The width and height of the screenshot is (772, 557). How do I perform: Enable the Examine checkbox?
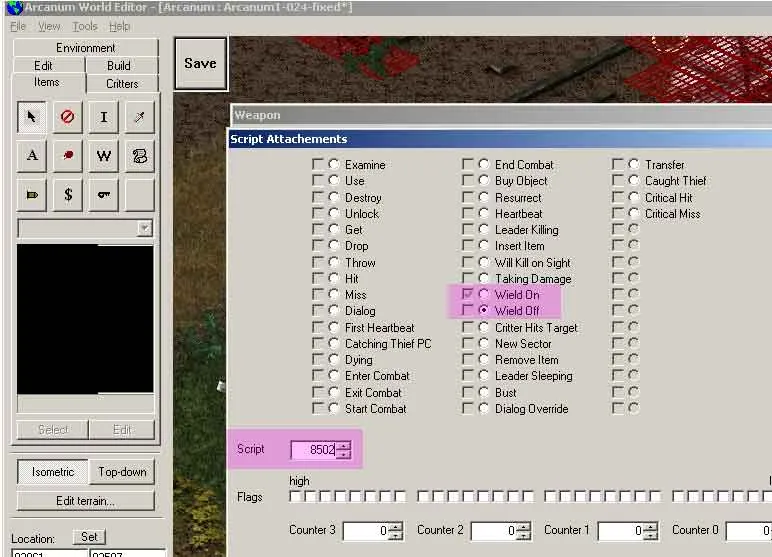coord(318,165)
